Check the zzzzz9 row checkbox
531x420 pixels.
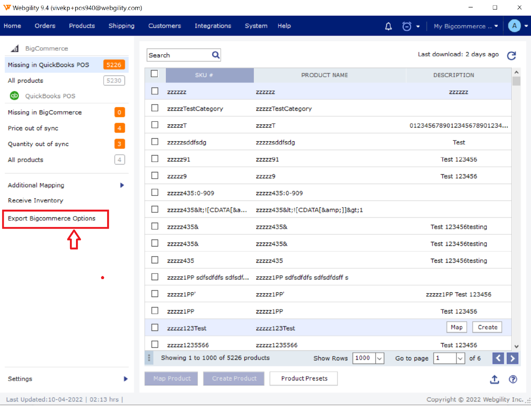(x=155, y=175)
